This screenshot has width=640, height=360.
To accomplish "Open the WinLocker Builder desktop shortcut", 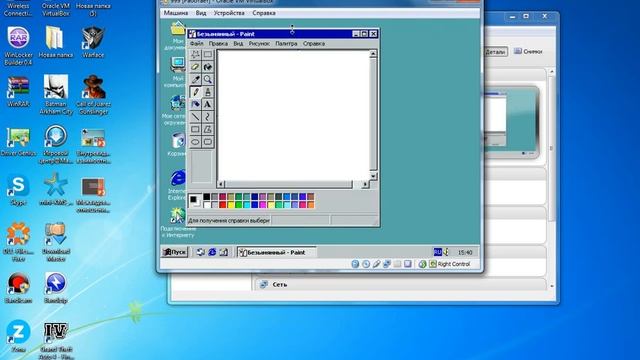I will pos(18,46).
